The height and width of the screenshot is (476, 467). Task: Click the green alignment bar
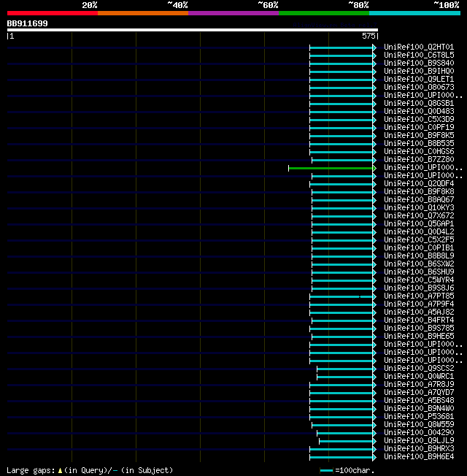click(x=331, y=168)
